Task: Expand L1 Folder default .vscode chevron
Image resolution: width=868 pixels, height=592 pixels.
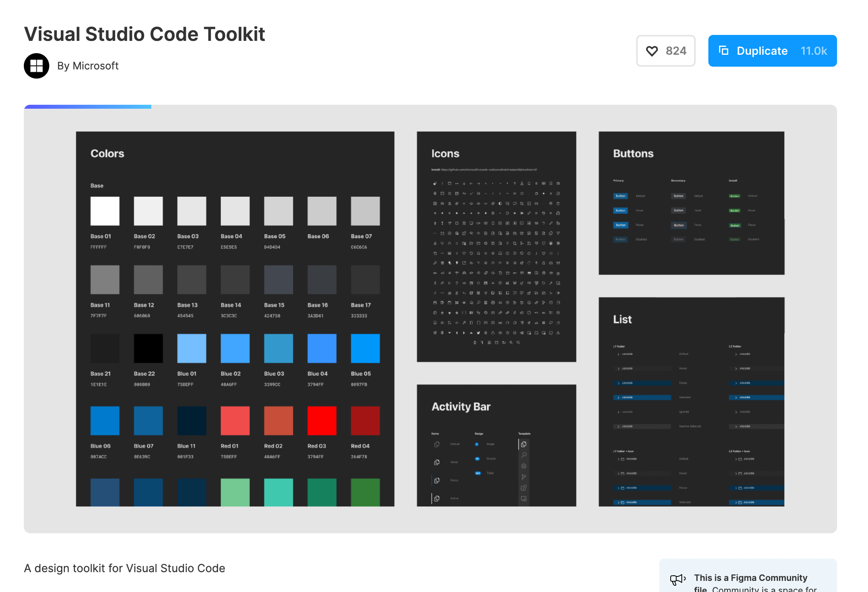Action: 618,354
